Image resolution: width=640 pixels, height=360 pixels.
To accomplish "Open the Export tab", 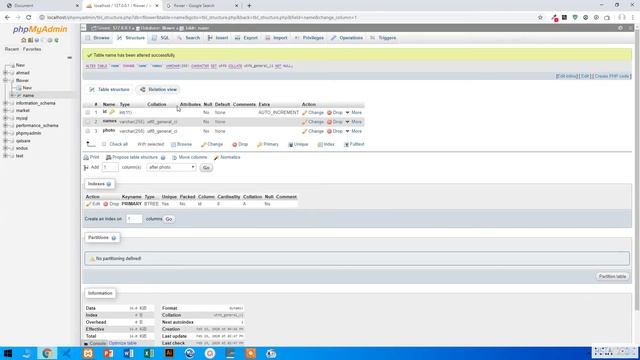I will 246,38.
